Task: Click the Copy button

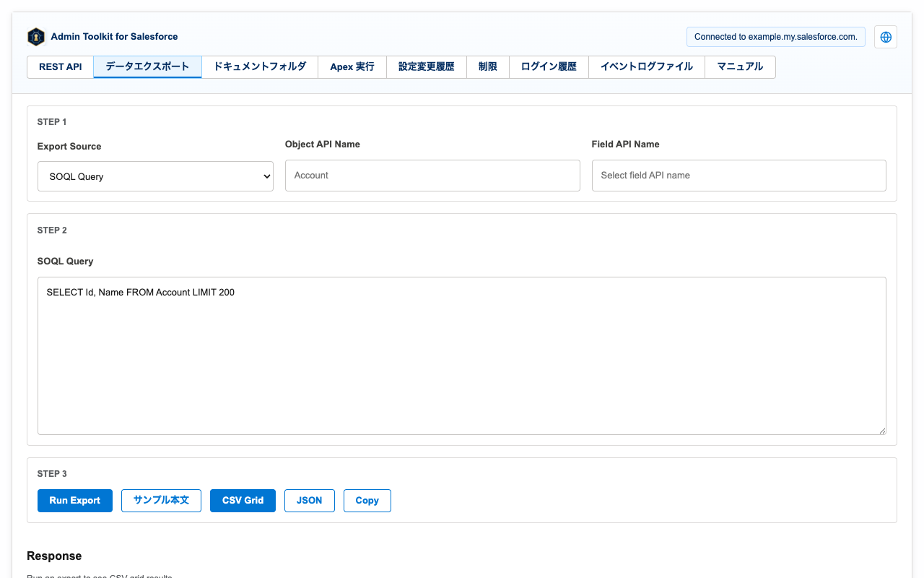Action: (x=367, y=501)
